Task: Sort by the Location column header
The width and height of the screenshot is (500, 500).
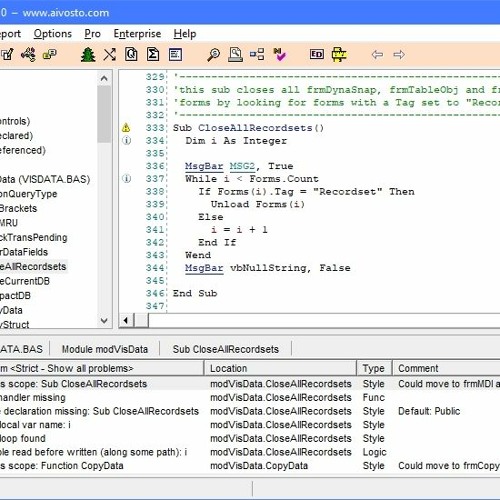Action: click(281, 368)
